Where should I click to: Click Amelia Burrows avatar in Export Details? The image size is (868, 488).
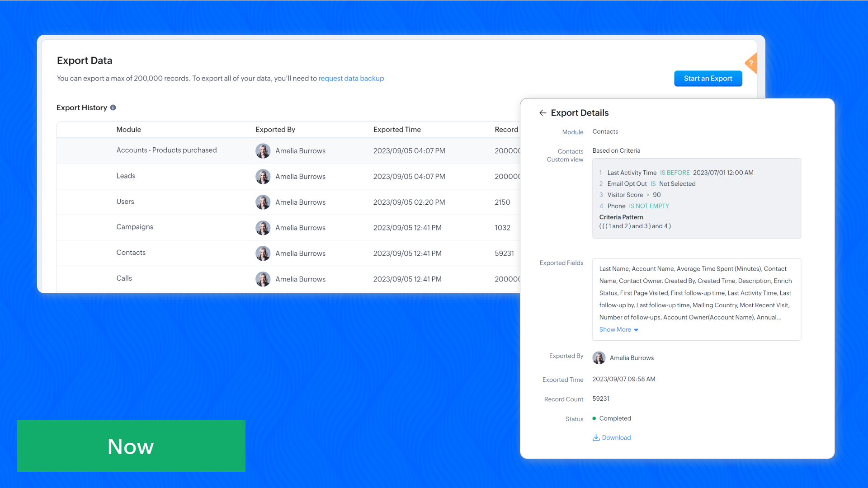click(599, 358)
